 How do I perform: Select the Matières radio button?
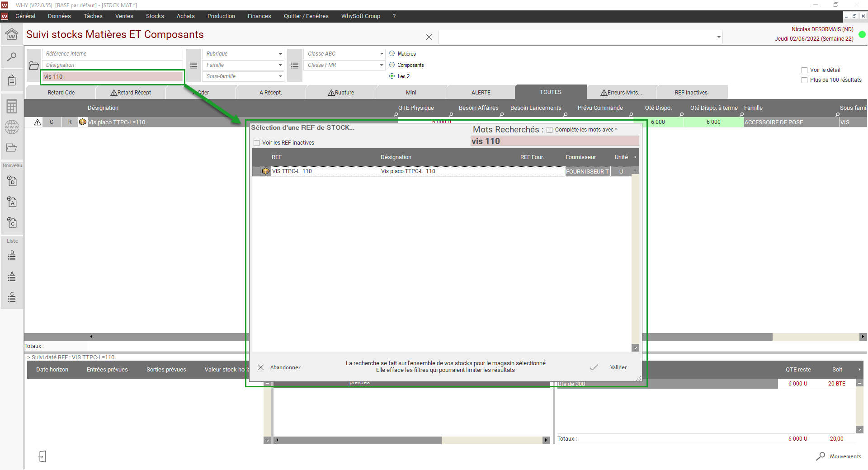click(392, 53)
